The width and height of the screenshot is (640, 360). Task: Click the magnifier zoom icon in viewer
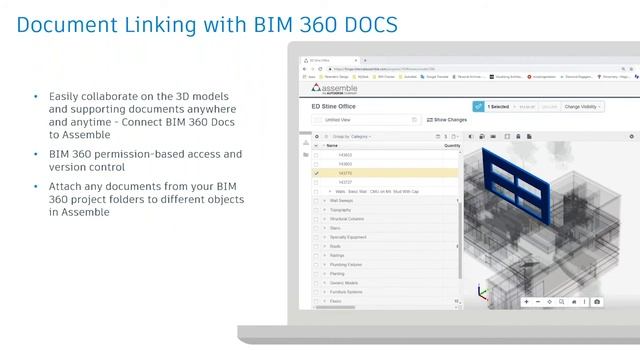[562, 302]
